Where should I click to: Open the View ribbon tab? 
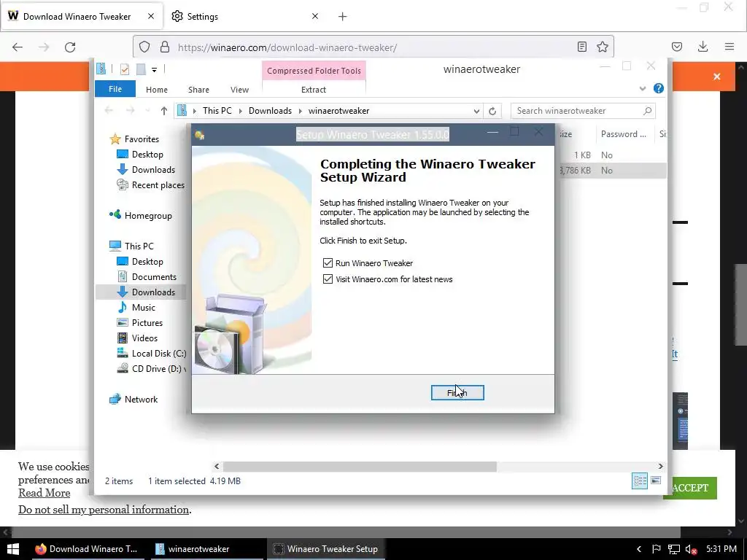coord(239,90)
